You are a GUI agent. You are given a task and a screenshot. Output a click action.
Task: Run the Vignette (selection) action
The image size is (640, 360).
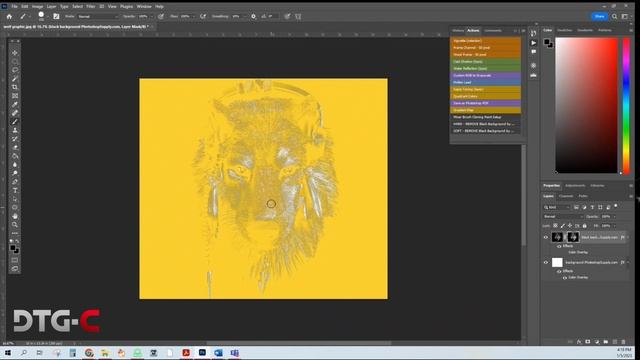pyautogui.click(x=485, y=41)
